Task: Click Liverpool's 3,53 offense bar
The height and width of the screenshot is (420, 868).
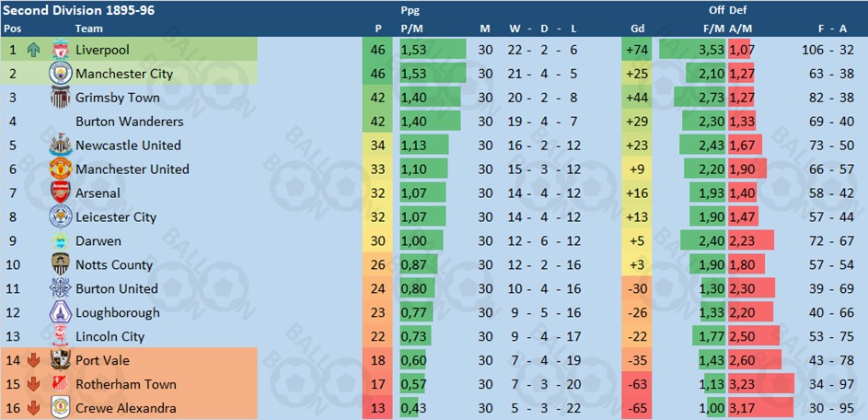Action: 692,50
